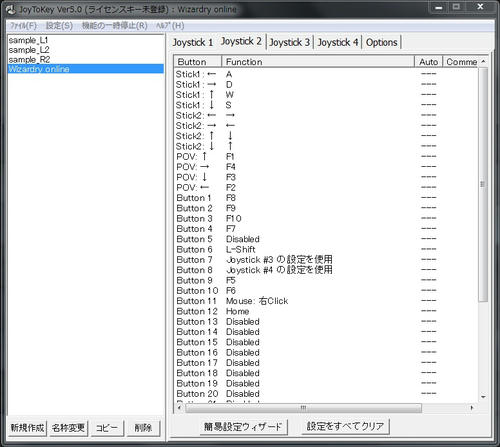Select the Button 11 Mouse 右Click row
Viewport: 500px width, 447px height.
click(327, 301)
